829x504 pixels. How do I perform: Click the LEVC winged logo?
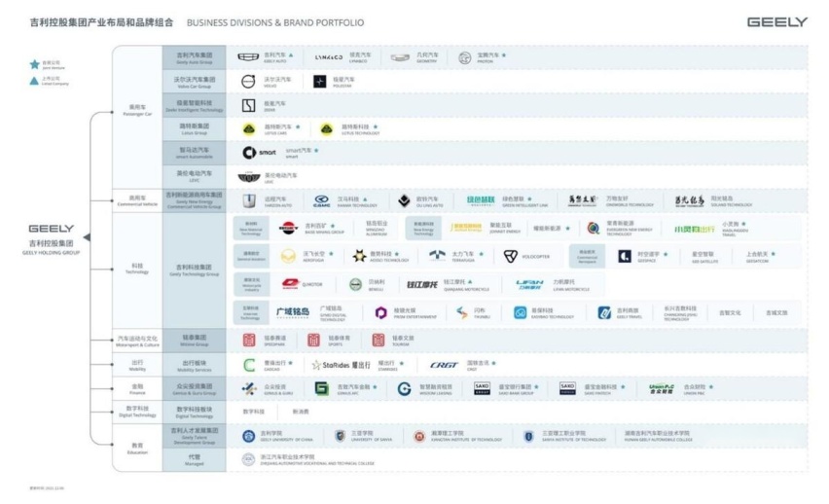click(248, 177)
